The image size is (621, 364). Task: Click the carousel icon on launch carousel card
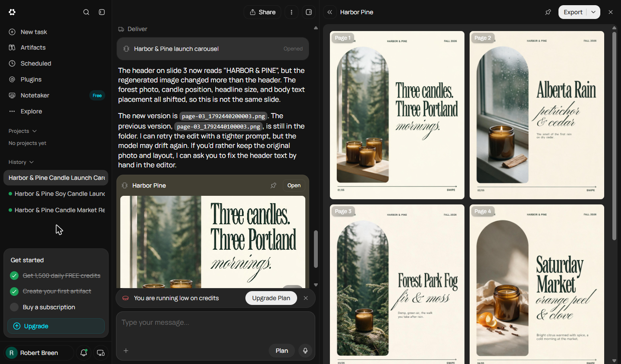point(126,49)
